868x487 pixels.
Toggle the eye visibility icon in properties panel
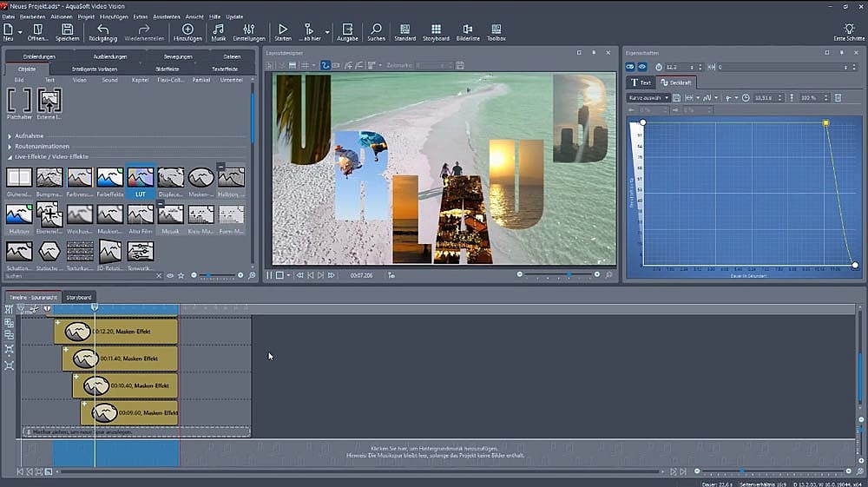click(643, 67)
